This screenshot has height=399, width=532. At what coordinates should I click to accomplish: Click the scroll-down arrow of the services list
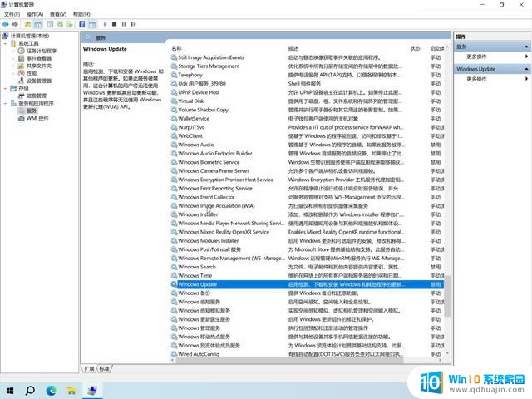click(x=447, y=353)
